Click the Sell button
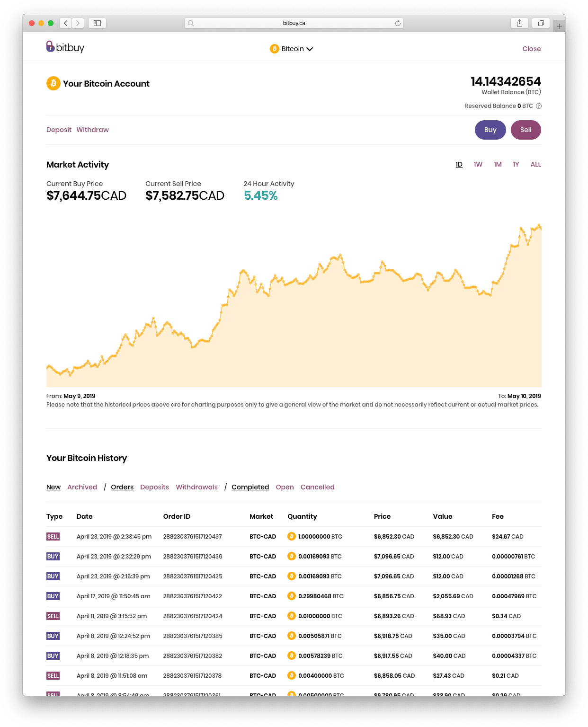The width and height of the screenshot is (588, 727). 526,130
